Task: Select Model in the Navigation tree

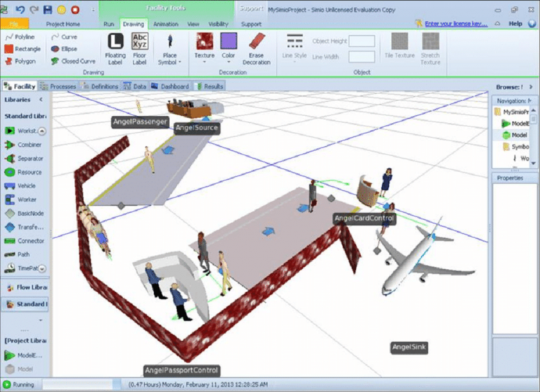Action: click(x=519, y=135)
